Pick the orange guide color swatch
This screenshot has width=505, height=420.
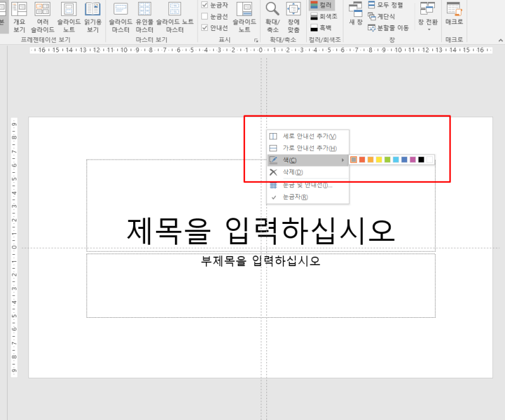[370, 160]
